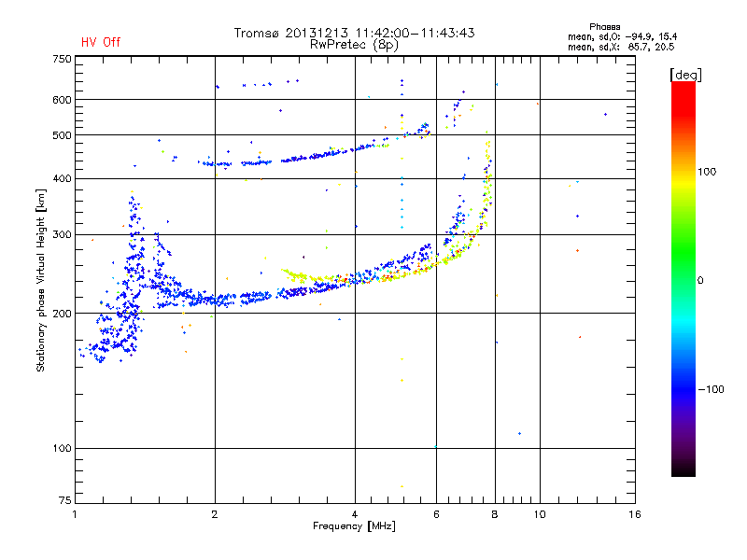Viewport: 747px width, 560px height.
Task: Click the '8' frequency axis label
Action: coord(495,514)
